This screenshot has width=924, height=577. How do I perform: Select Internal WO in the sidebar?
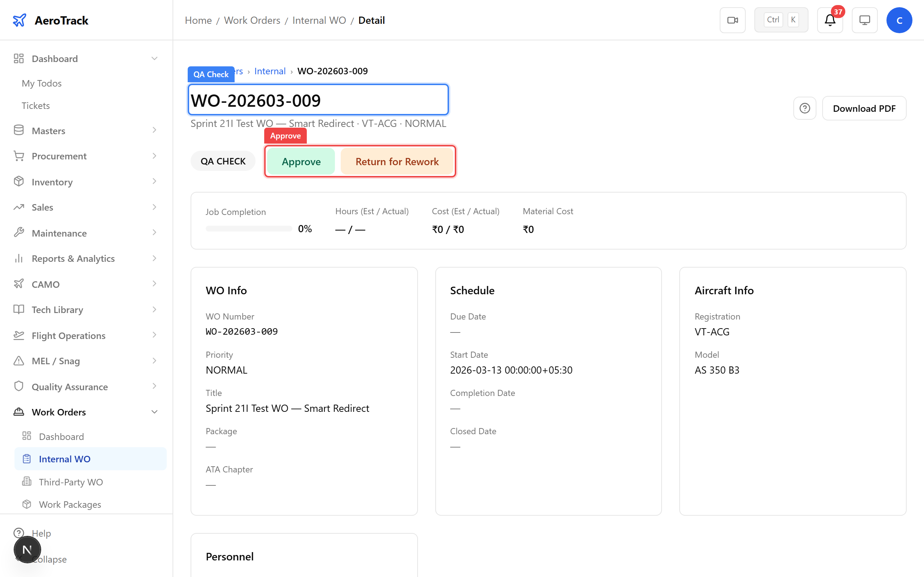click(x=65, y=459)
